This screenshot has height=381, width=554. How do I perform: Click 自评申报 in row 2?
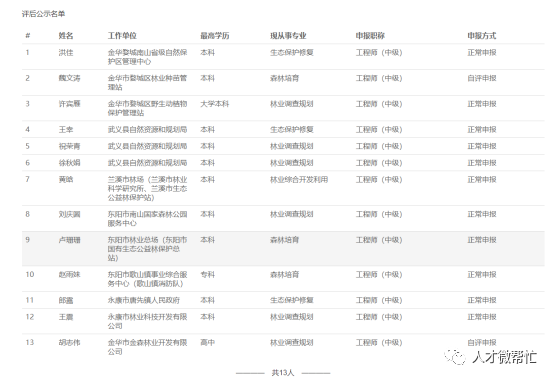point(482,78)
